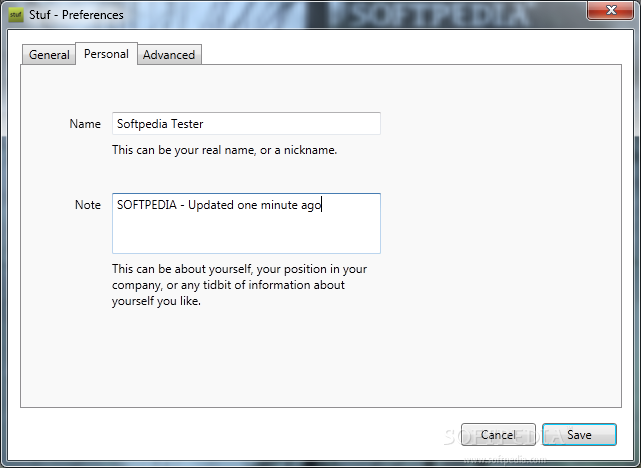The height and width of the screenshot is (468, 641).
Task: Click the note hint starting 'This can be about yourself'
Action: [240, 285]
